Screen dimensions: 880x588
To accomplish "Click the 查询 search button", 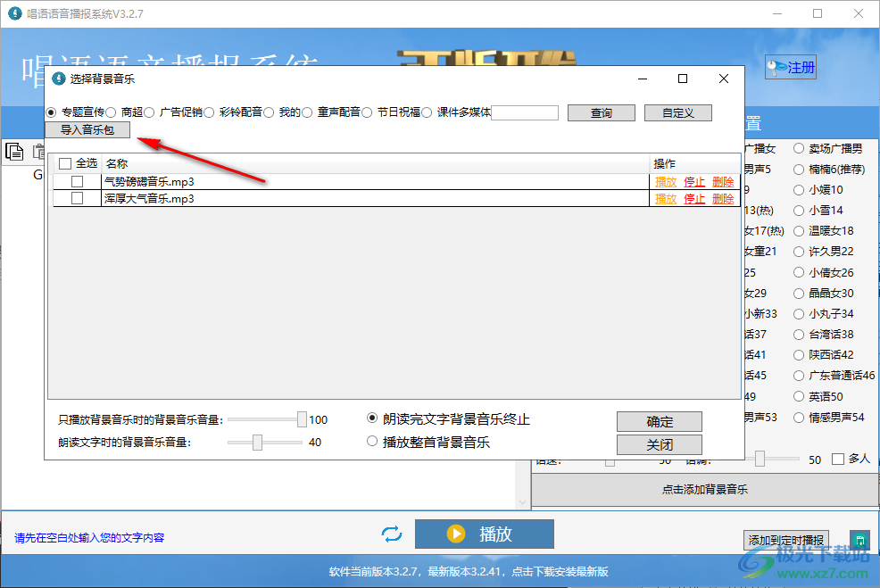I will tap(601, 112).
